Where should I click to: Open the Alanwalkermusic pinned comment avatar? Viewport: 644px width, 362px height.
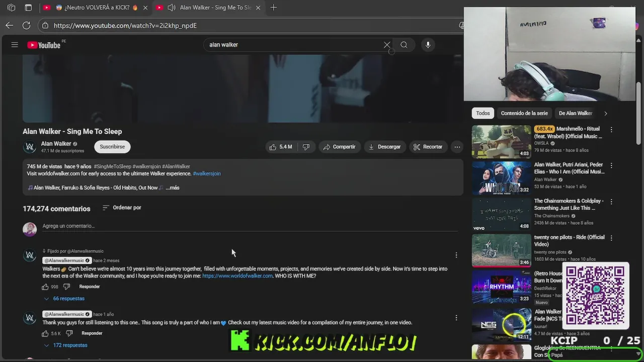click(x=30, y=255)
